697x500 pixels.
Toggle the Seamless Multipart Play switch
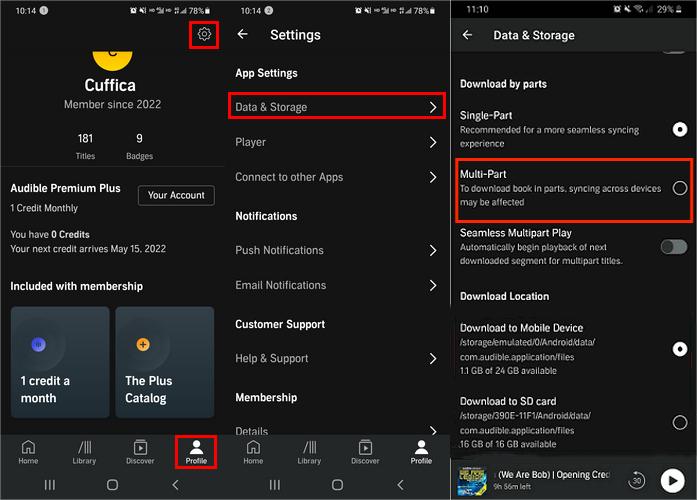coord(674,247)
